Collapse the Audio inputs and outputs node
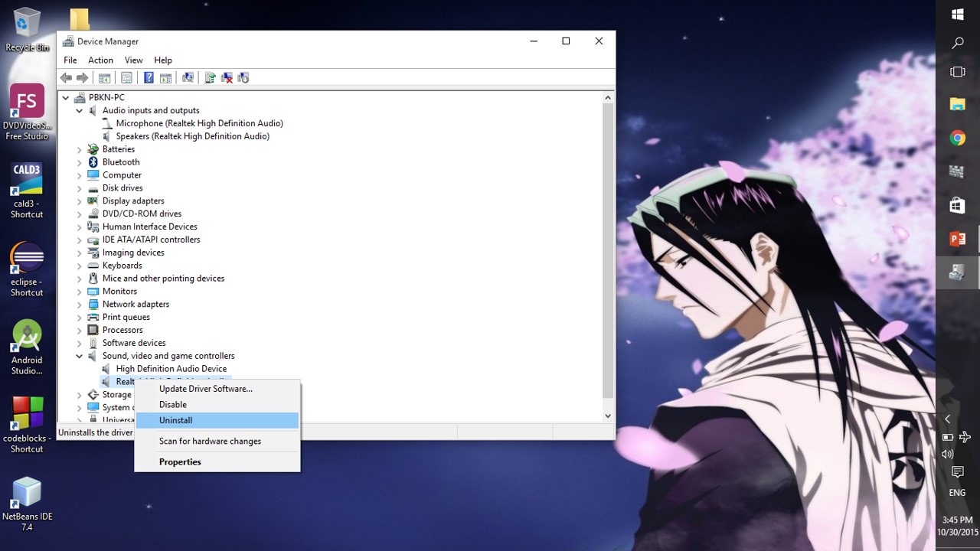 click(79, 111)
